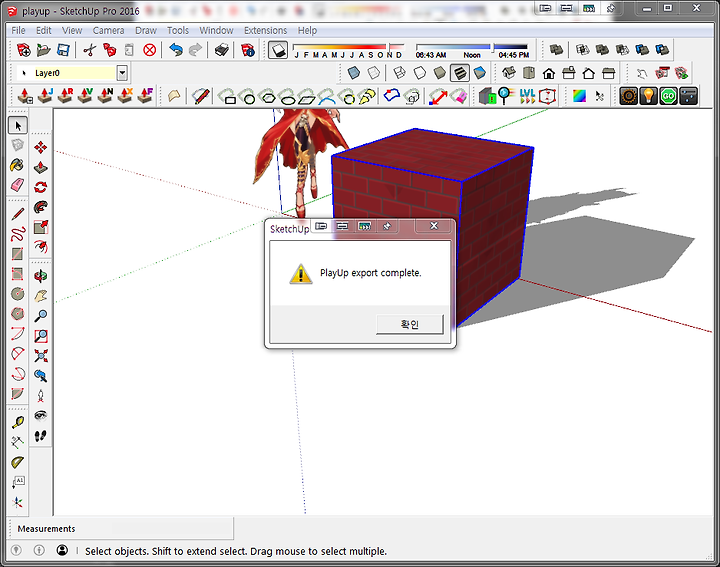Adjust the shadow date month slider

pyautogui.click(x=390, y=47)
